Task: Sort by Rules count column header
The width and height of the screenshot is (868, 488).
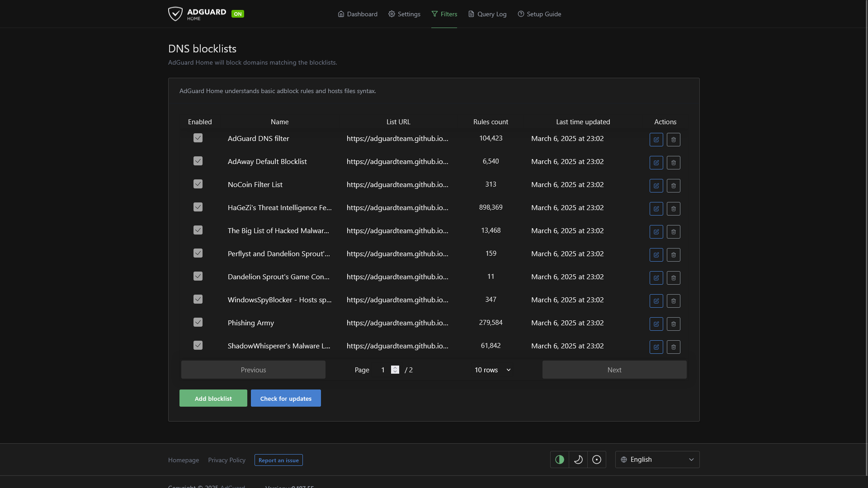Action: tap(491, 122)
